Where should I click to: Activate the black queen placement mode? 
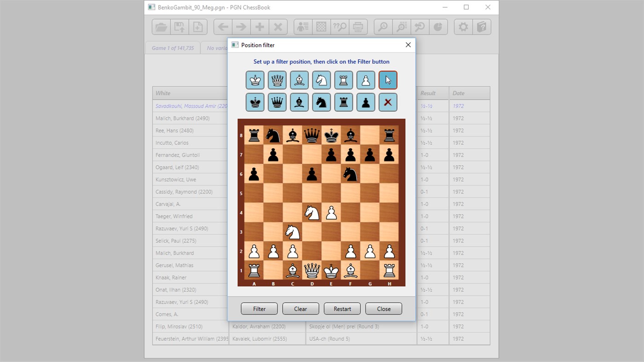point(277,102)
